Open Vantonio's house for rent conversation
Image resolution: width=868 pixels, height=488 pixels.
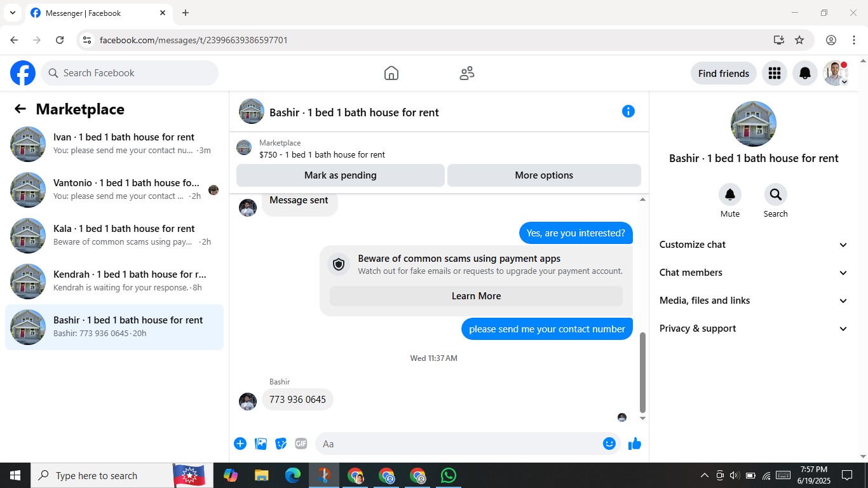(114, 190)
